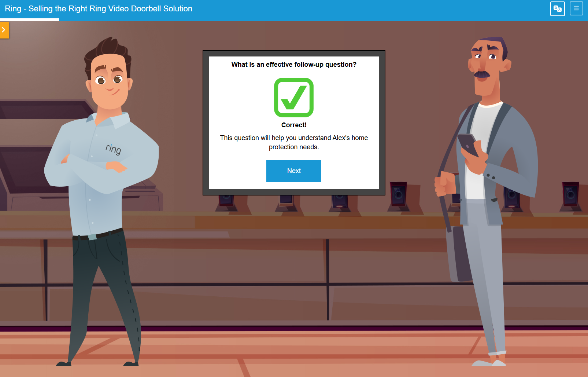Click the feedback text about Alex's needs
This screenshot has width=588, height=377.
click(x=294, y=142)
